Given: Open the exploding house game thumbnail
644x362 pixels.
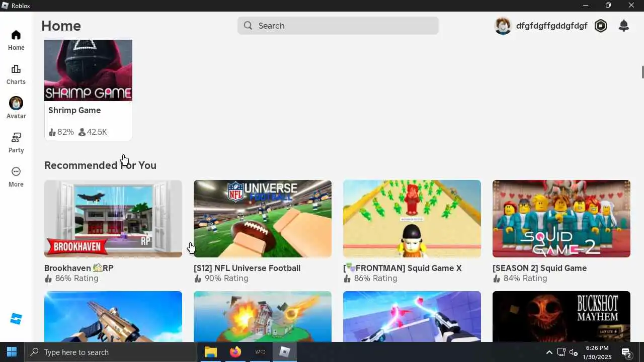Looking at the screenshot, I should coord(263,316).
